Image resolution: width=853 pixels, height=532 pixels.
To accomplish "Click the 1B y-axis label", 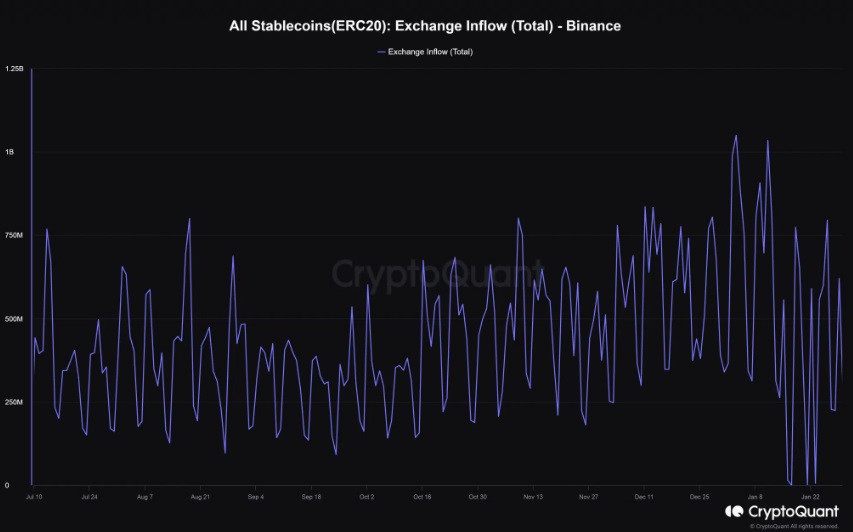I will [x=9, y=152].
